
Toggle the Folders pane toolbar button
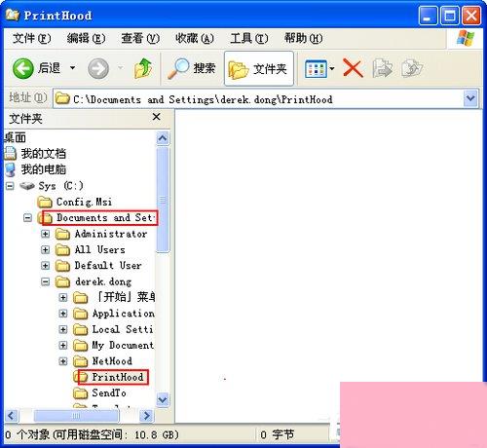(259, 68)
